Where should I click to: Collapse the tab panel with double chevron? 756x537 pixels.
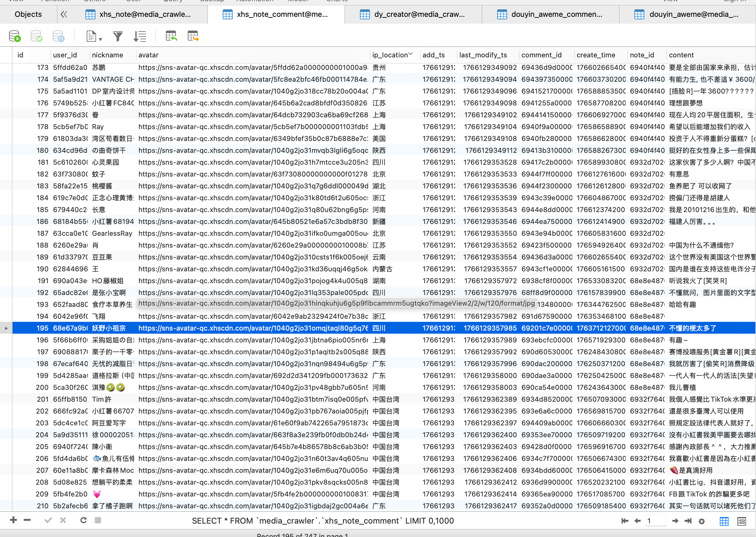coord(64,14)
